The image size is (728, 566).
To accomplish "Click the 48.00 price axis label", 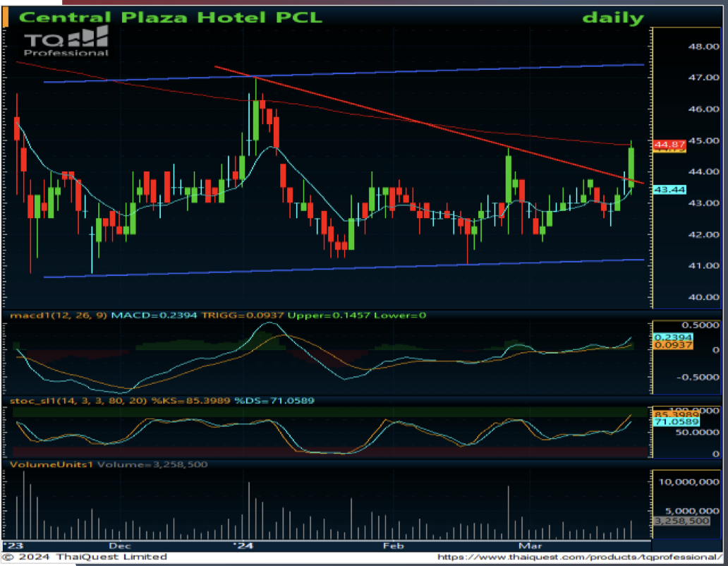I will tap(703, 47).
